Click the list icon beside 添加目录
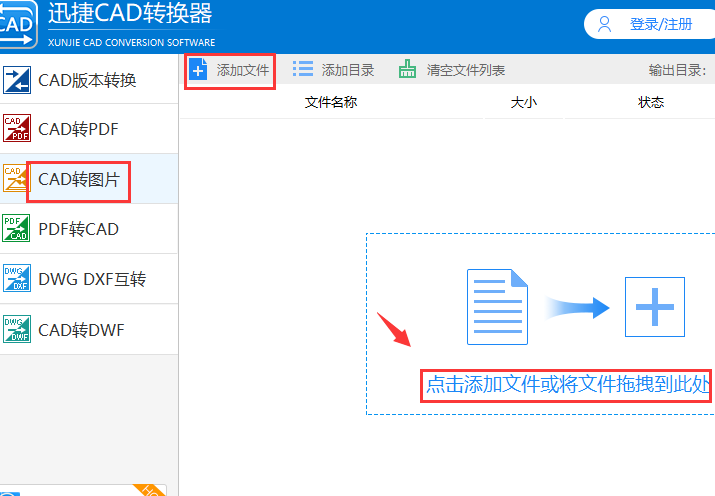The image size is (715, 496). [x=303, y=69]
